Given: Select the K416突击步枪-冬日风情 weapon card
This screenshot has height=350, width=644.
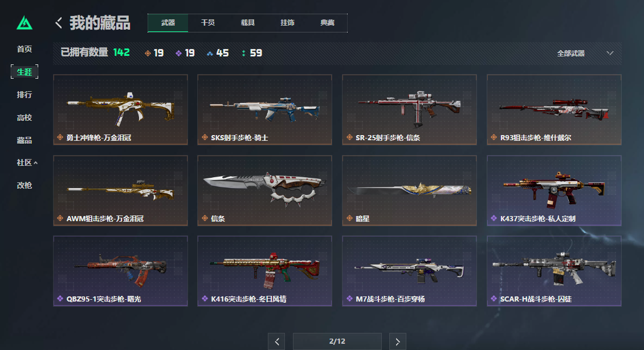Looking at the screenshot, I should pyautogui.click(x=264, y=271).
